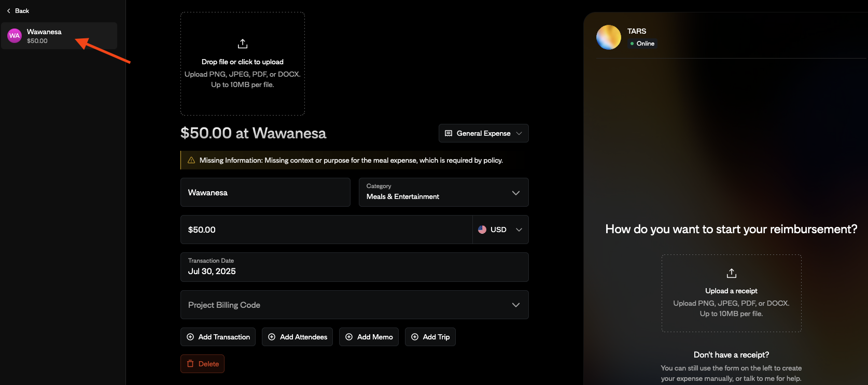868x385 pixels.
Task: Open the Transaction Date field
Action: 354,267
